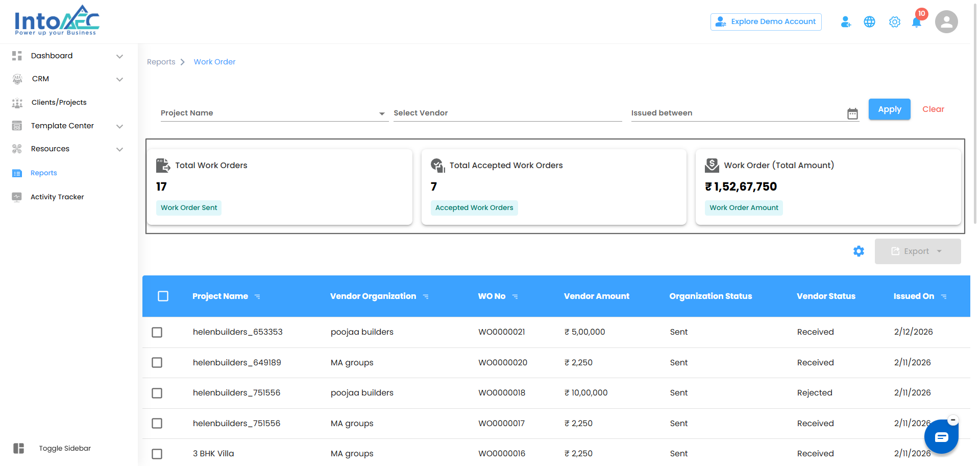
Task: Go to Activity Tracker in sidebar
Action: click(x=57, y=197)
